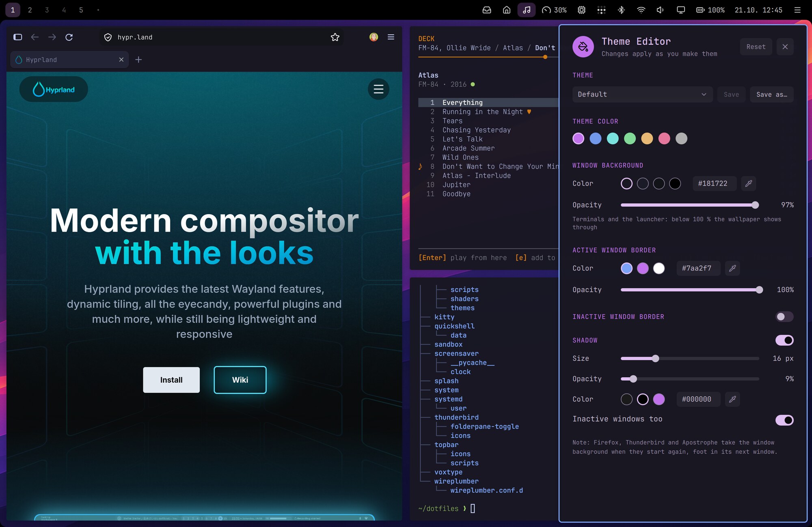This screenshot has width=812, height=527.
Task: Open a new browser tab with plus
Action: tap(138, 60)
